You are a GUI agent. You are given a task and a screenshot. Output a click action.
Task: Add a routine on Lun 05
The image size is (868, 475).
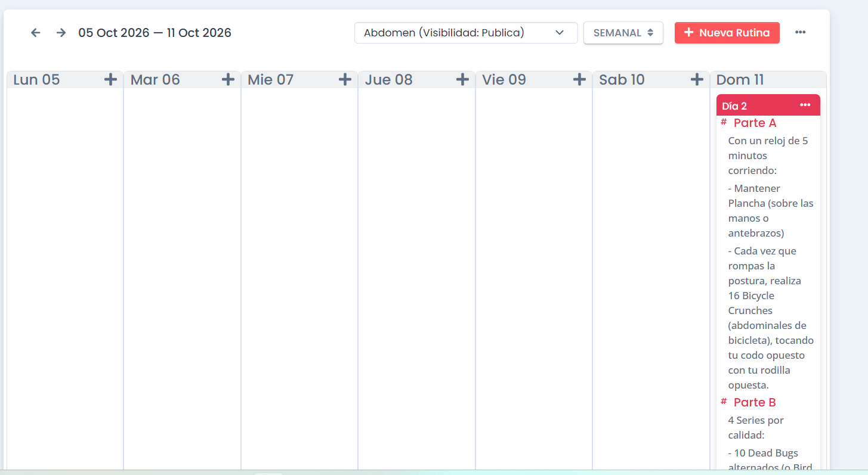coord(110,80)
